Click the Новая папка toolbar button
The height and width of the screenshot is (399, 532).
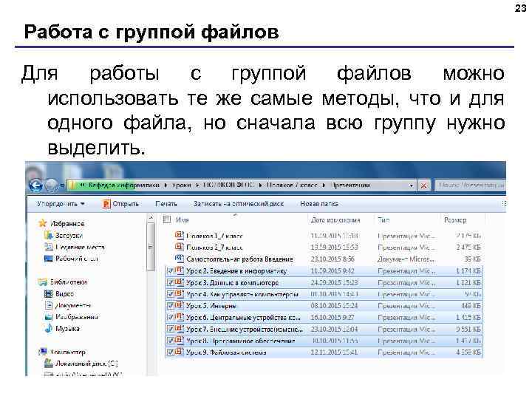click(x=319, y=204)
